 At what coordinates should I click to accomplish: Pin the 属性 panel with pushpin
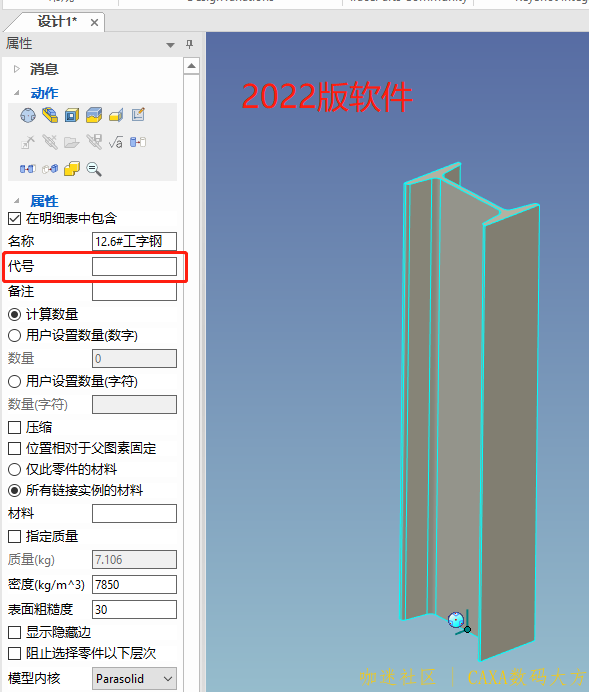click(190, 44)
